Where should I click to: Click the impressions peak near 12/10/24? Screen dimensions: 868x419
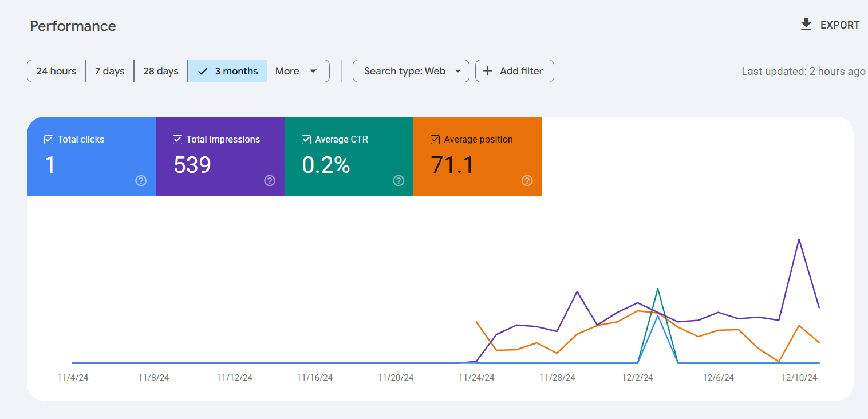(x=799, y=239)
